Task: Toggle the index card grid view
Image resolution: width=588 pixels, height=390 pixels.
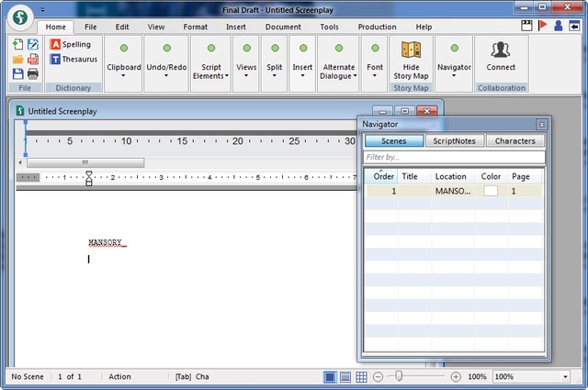Action: [x=362, y=377]
